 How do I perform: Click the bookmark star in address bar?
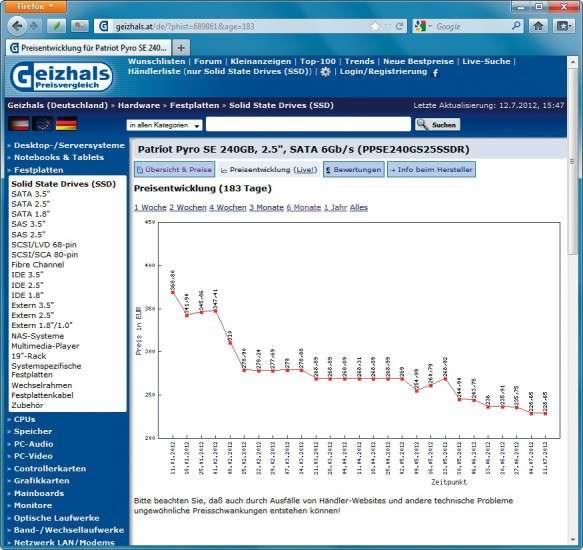pos(376,26)
